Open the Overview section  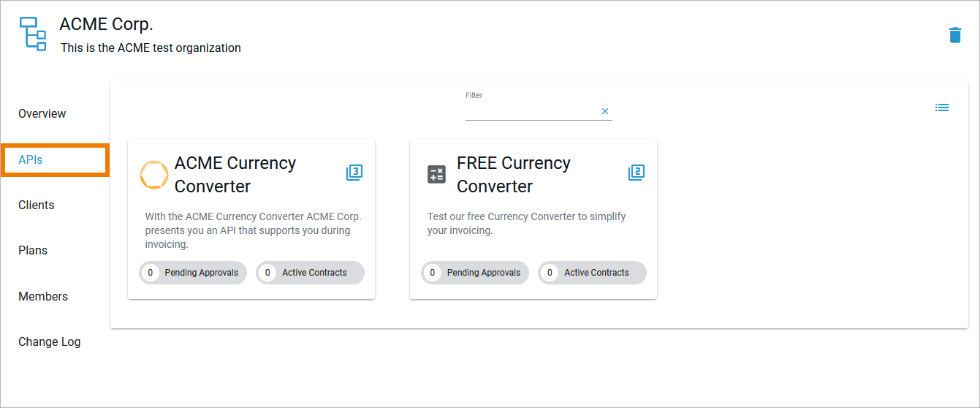[x=42, y=114]
